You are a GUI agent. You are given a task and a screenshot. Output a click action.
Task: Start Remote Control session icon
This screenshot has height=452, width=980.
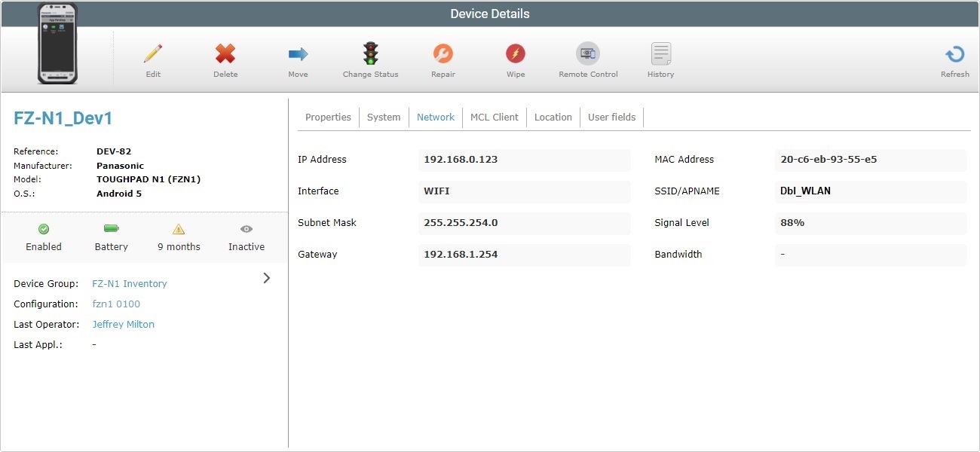pyautogui.click(x=588, y=54)
